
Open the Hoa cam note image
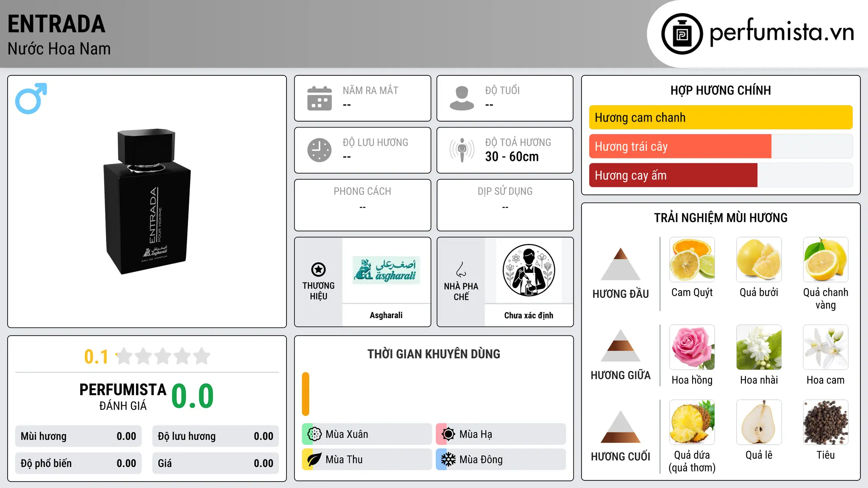[x=826, y=347]
